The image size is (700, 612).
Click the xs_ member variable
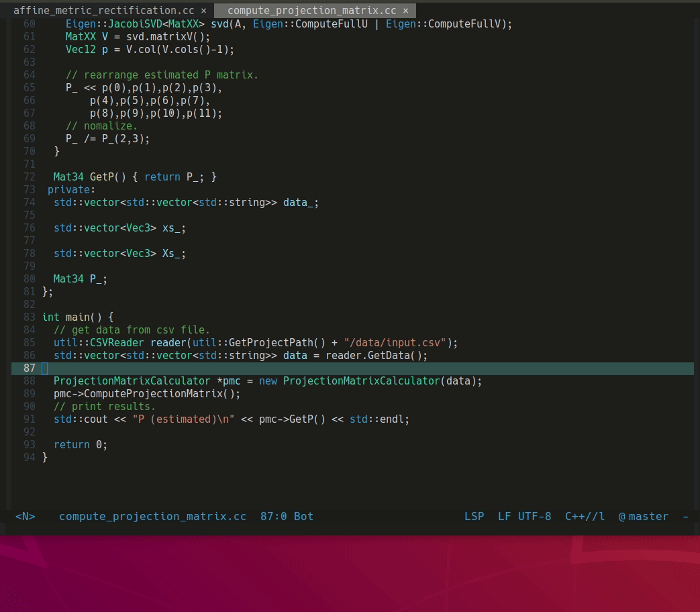171,228
